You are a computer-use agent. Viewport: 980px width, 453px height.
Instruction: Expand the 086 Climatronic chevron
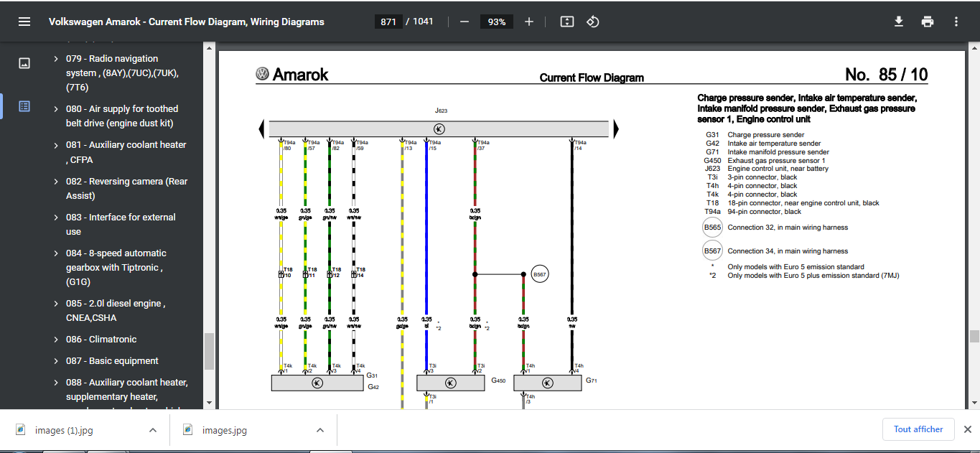tap(56, 339)
